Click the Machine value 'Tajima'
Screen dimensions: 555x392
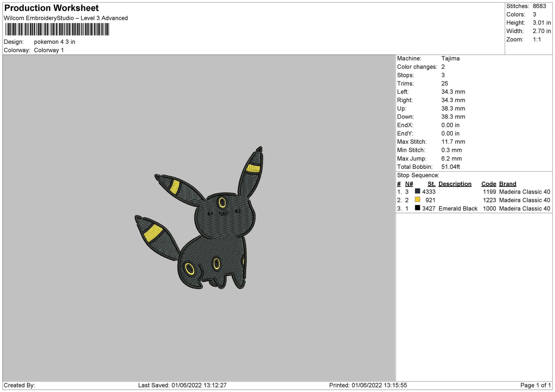pyautogui.click(x=450, y=58)
